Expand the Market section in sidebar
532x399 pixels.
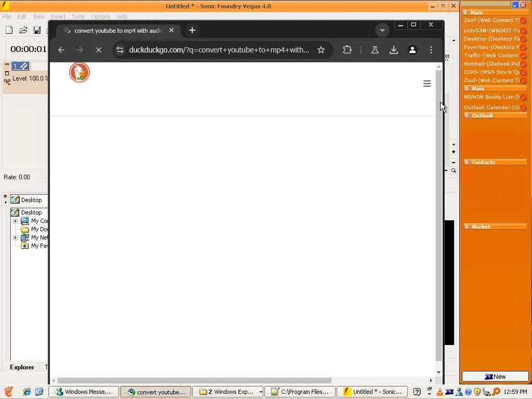(467, 227)
